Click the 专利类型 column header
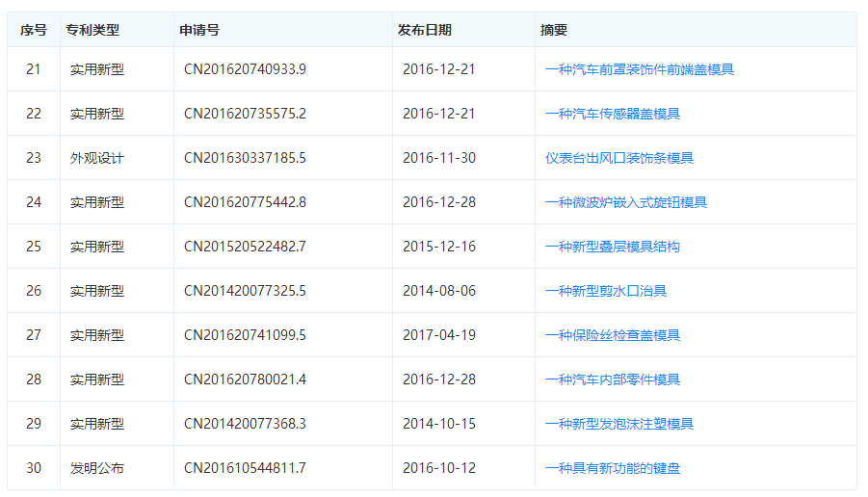The width and height of the screenshot is (868, 497). [92, 30]
